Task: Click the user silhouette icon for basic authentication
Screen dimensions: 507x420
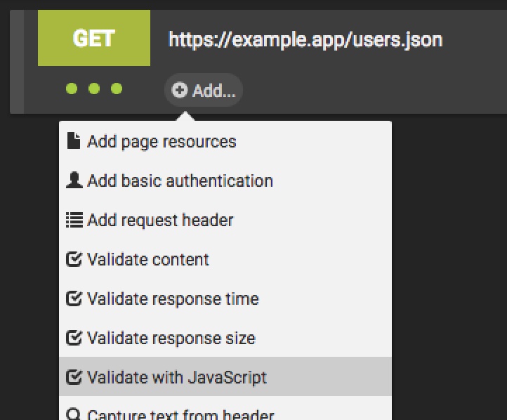Action: [x=73, y=181]
